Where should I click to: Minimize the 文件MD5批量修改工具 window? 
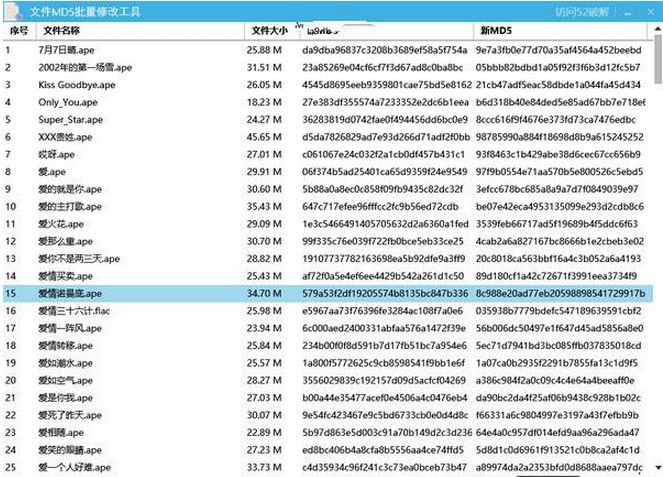point(627,13)
